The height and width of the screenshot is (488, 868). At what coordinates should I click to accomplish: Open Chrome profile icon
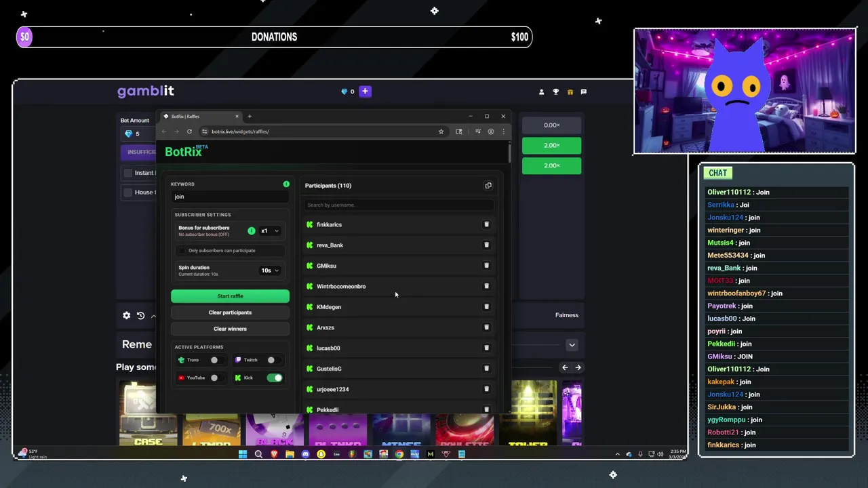click(x=490, y=131)
